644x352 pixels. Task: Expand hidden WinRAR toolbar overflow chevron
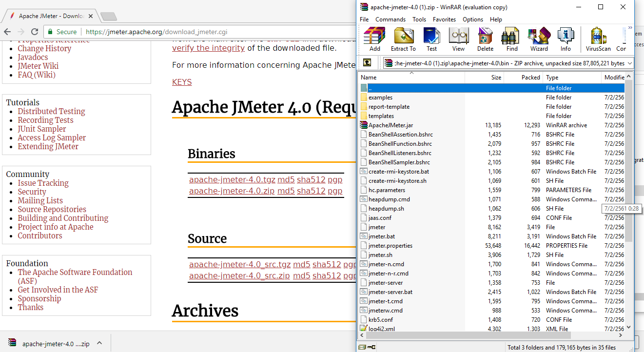[x=630, y=28]
